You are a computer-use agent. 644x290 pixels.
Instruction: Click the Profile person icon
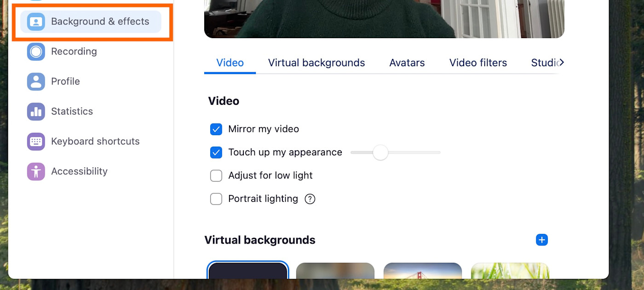tap(36, 81)
